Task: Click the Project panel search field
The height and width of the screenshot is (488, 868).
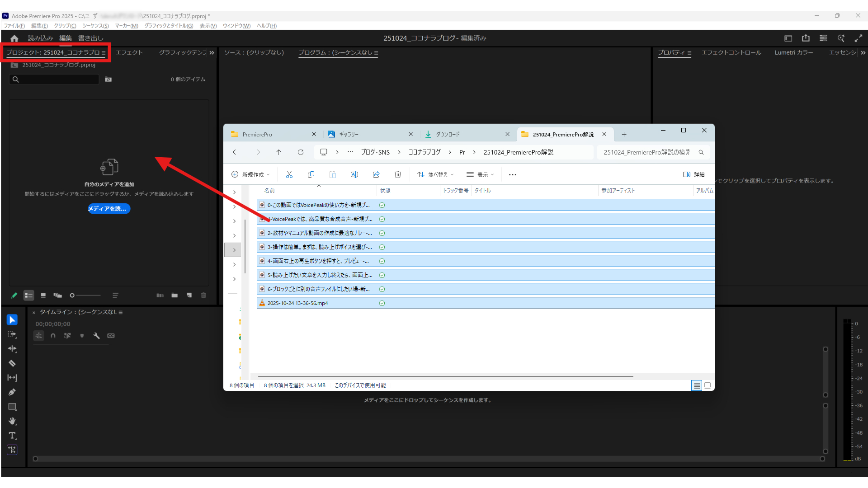Action: click(54, 80)
